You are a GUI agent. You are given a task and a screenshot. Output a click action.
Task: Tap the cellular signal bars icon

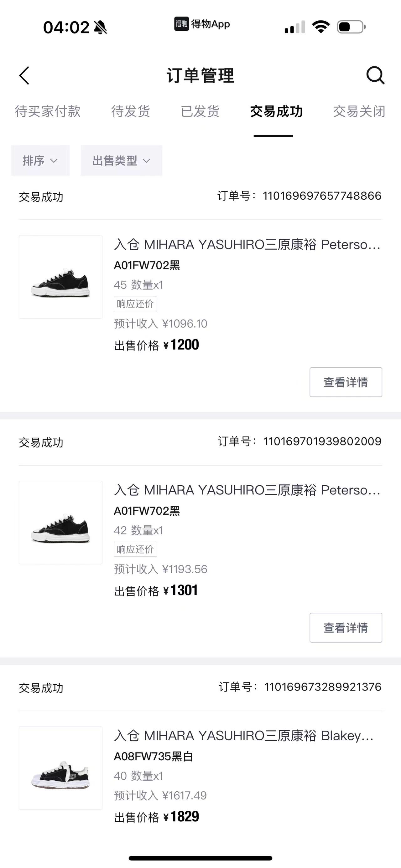(295, 27)
